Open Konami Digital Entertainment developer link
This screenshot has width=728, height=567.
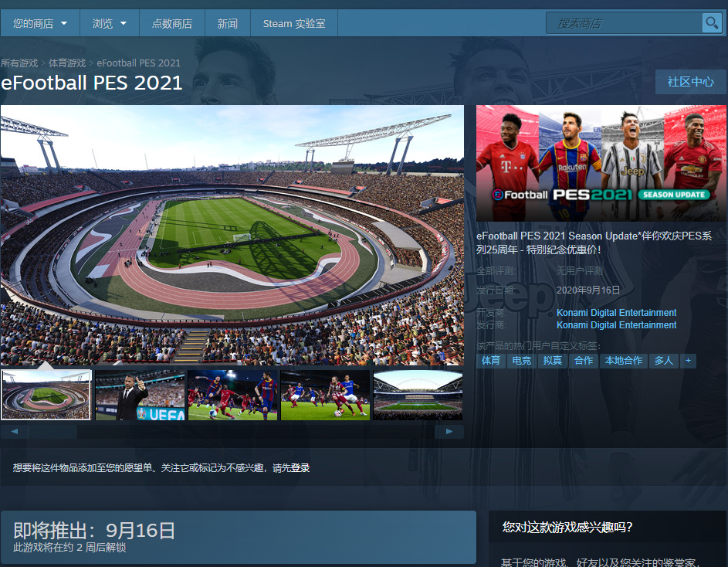pyautogui.click(x=616, y=313)
